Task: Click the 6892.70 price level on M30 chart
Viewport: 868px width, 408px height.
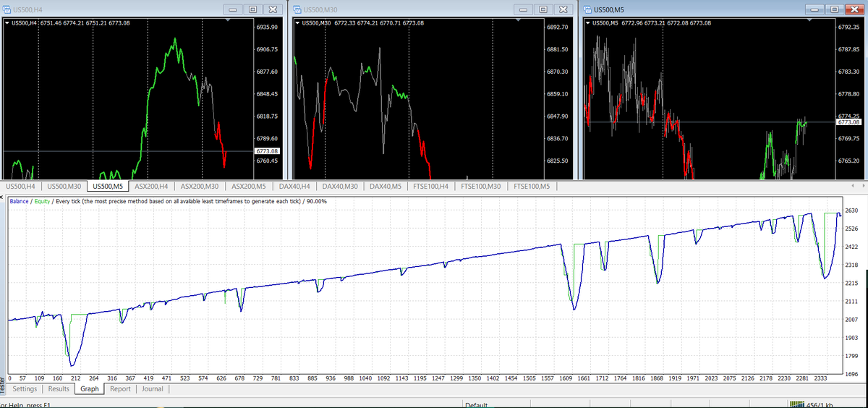Action: click(559, 27)
